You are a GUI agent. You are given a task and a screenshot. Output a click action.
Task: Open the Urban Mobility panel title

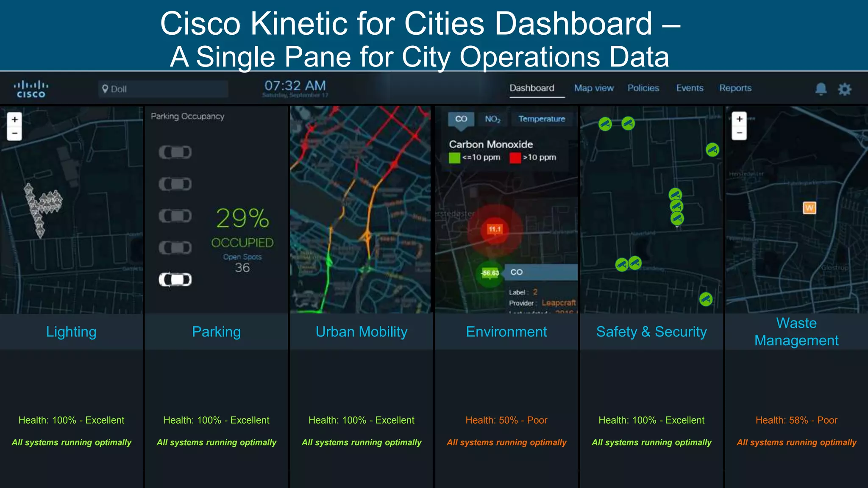click(362, 332)
